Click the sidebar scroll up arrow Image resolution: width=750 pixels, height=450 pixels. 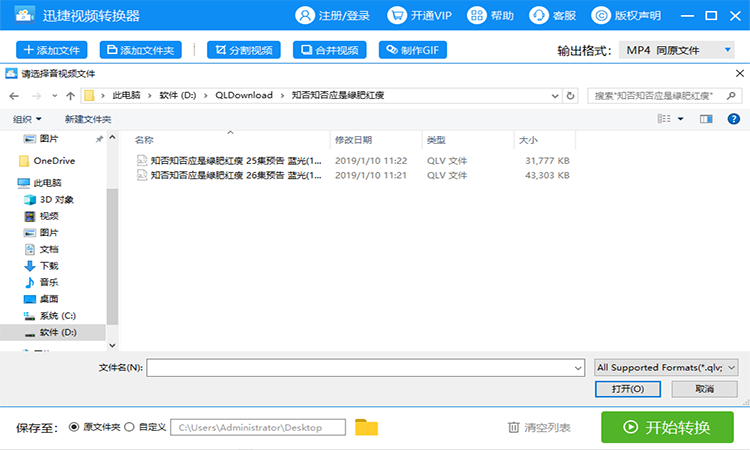tap(112, 138)
